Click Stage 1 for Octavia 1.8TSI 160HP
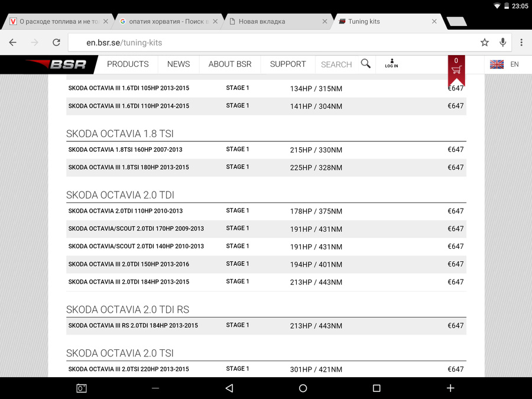 coord(238,150)
